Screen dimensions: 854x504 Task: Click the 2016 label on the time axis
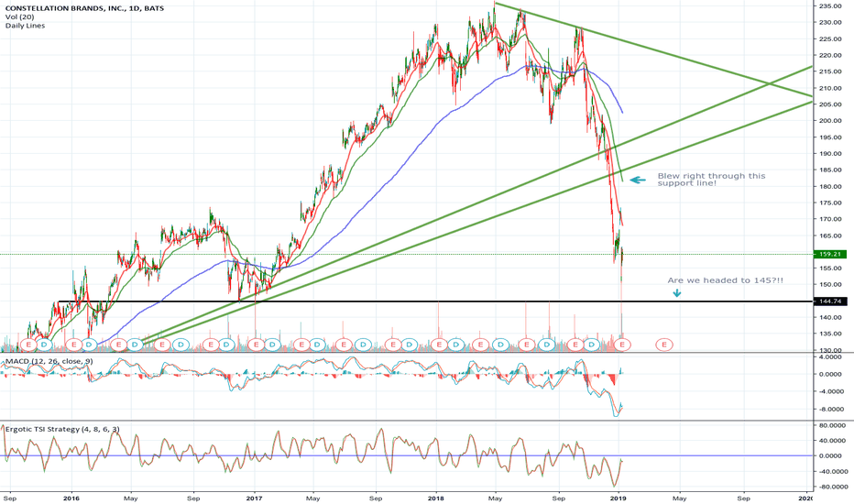click(x=71, y=498)
